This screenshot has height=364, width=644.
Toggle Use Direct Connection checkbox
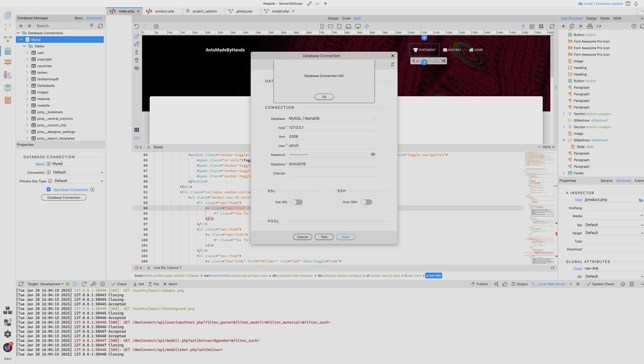tap(49, 190)
